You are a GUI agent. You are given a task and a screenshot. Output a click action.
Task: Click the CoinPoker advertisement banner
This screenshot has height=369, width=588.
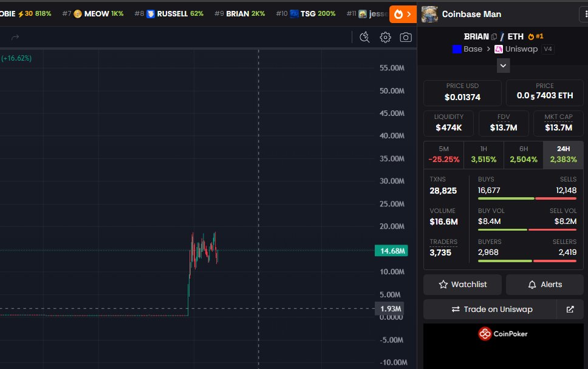[x=503, y=347]
